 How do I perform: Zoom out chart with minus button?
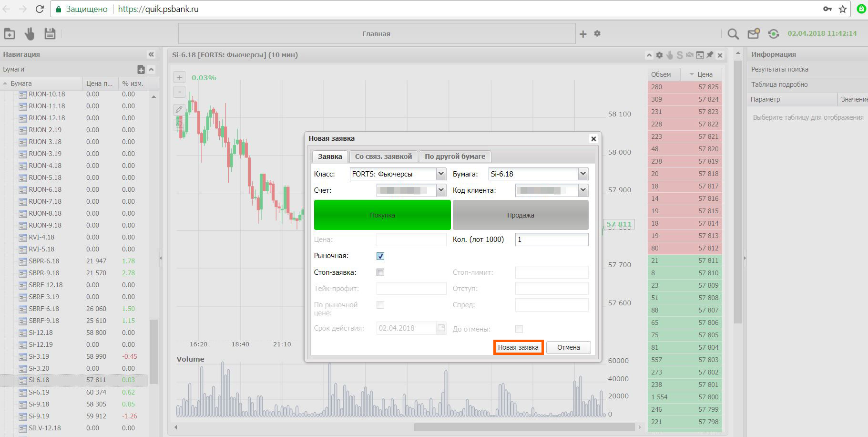pos(179,92)
